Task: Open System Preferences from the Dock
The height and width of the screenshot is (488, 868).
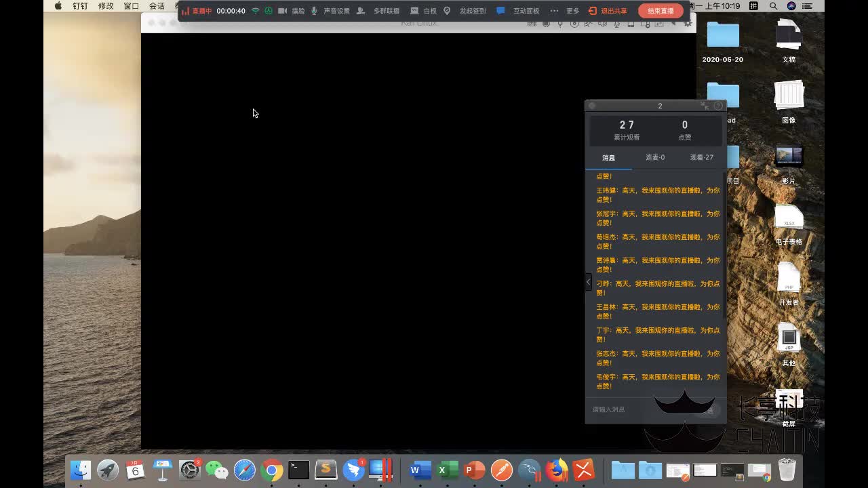Action: tap(190, 470)
